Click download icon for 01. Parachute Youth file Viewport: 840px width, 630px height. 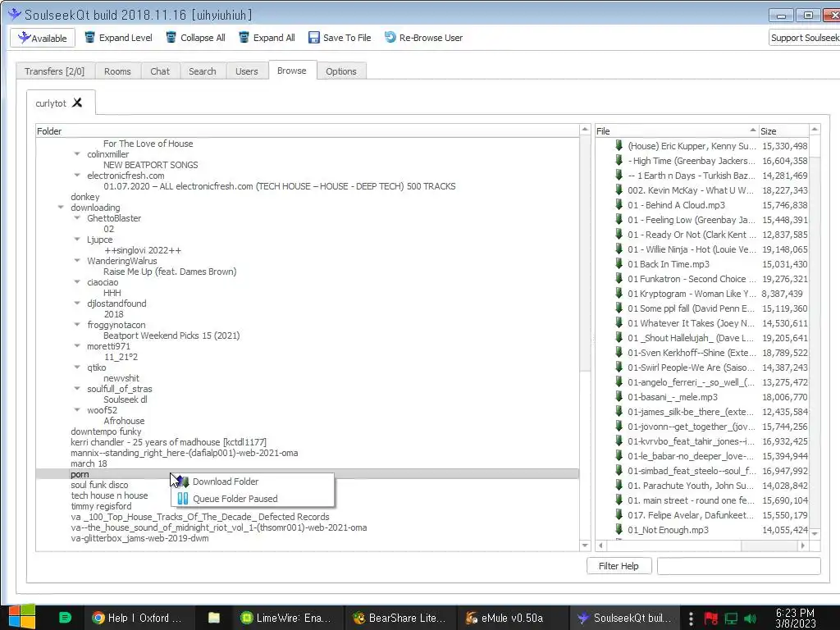[x=619, y=486]
